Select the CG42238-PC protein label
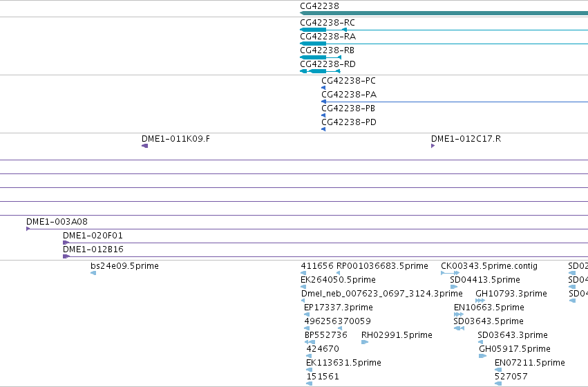Viewport: 588px width, 387px height. tap(348, 81)
